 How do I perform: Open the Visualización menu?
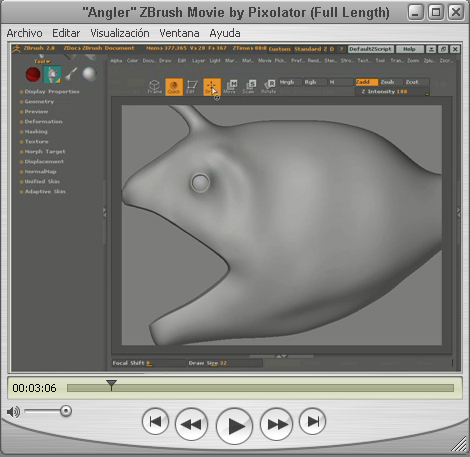[x=120, y=33]
